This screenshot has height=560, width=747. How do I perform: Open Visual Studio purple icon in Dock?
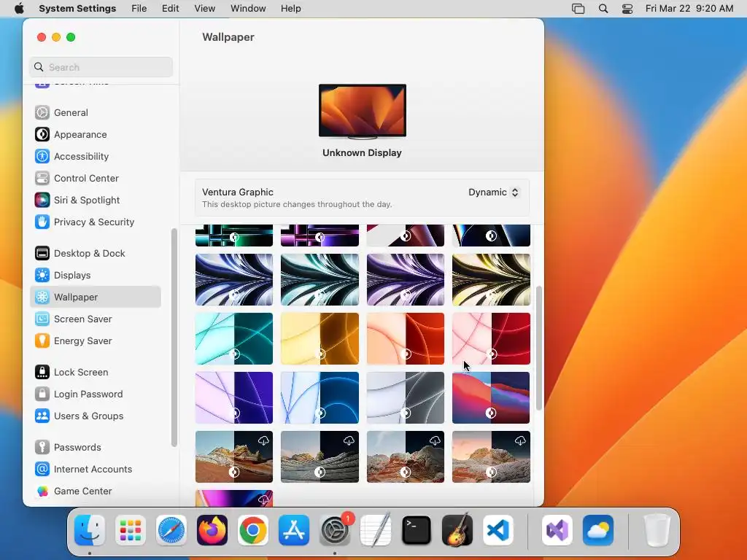(x=557, y=530)
